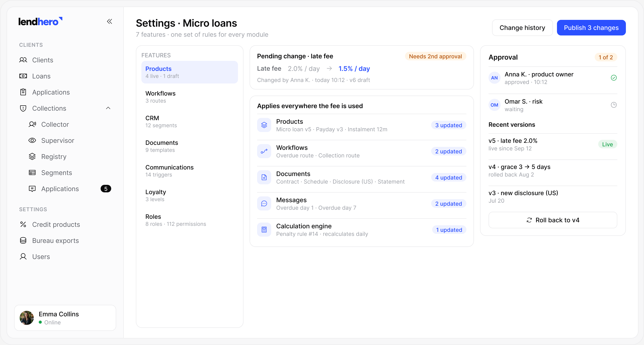This screenshot has height=345, width=644.
Task: Click Publish 3 changes
Action: click(591, 28)
